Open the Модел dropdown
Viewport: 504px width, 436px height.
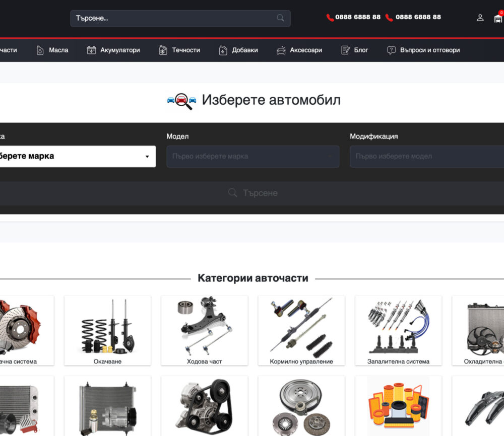(253, 157)
